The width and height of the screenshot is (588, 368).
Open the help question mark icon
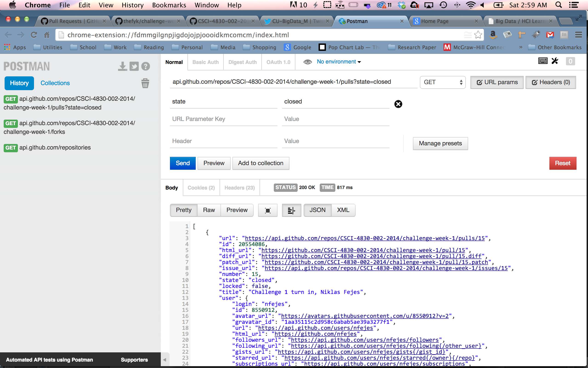[146, 66]
